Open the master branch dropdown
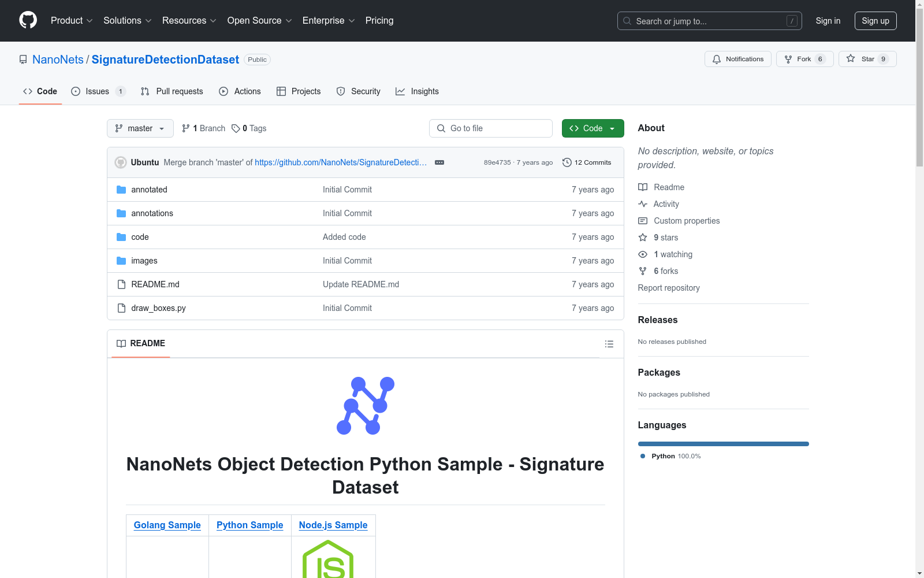Viewport: 924px width, 578px height. point(140,128)
